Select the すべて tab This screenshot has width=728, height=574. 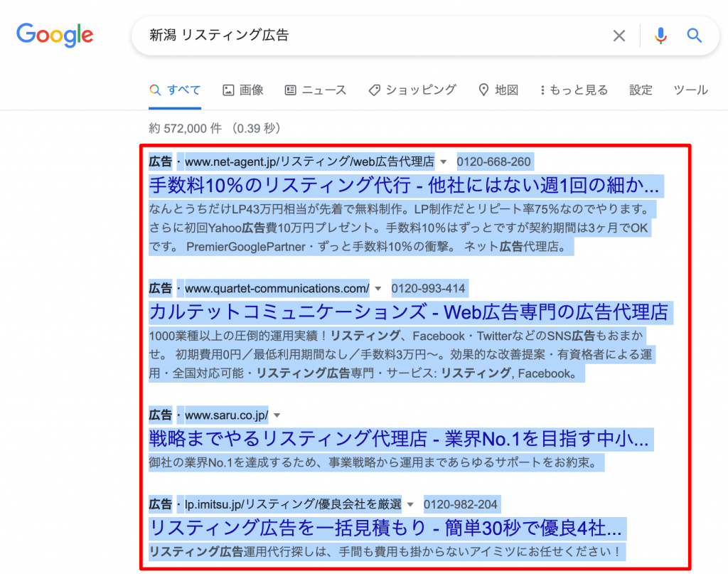point(175,90)
